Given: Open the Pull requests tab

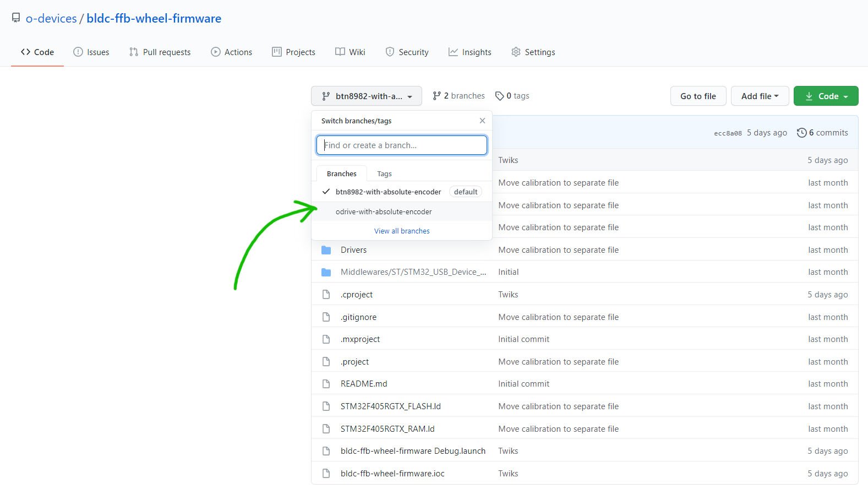Looking at the screenshot, I should (160, 52).
